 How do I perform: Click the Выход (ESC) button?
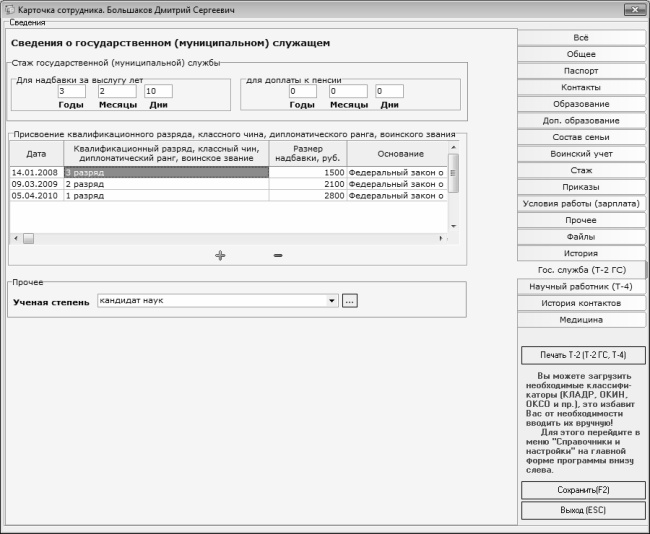(x=582, y=510)
